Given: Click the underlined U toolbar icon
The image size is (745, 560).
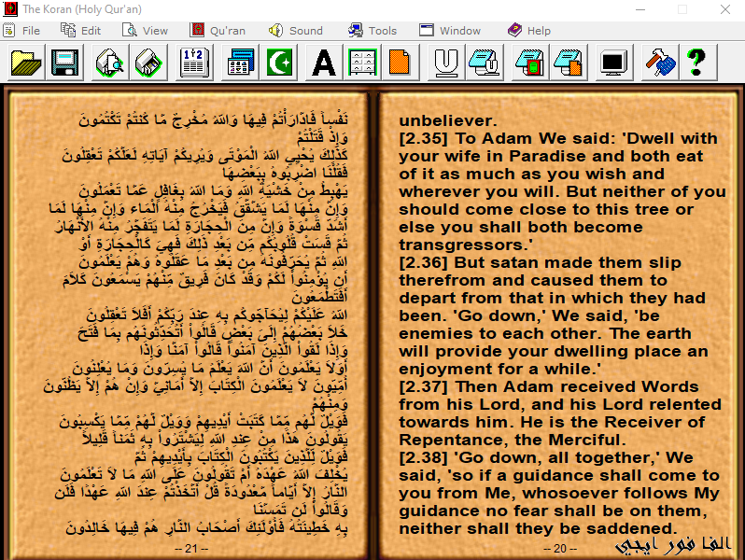Looking at the screenshot, I should click(446, 63).
